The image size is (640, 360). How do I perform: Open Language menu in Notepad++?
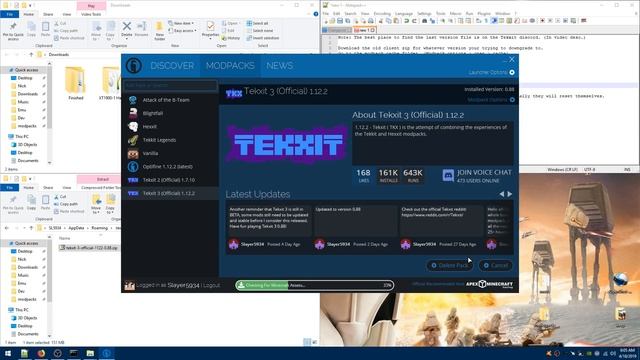404,13
